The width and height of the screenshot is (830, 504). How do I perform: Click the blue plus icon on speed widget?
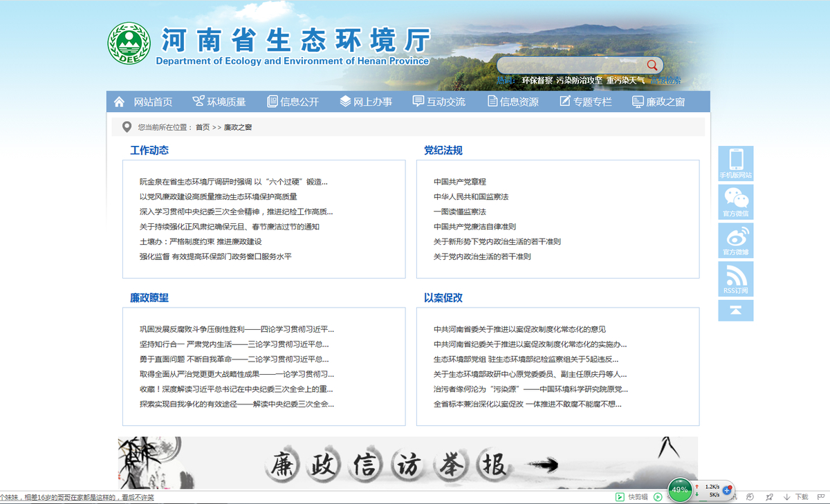tap(727, 490)
